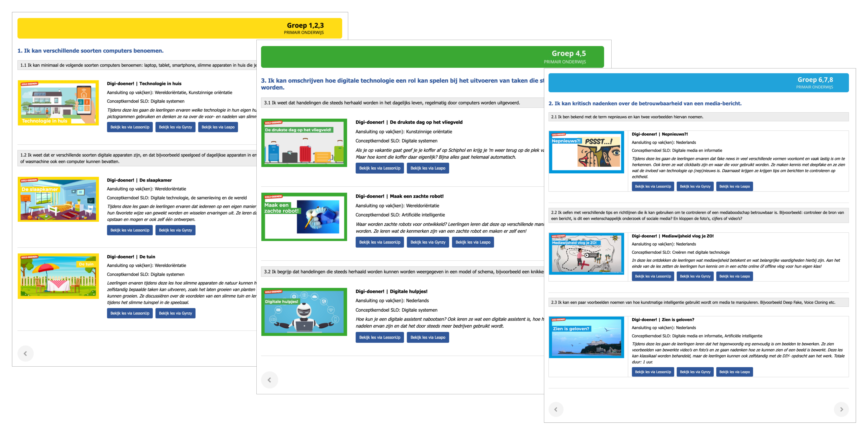Click subgoal 3.1 about herhaalde handelingen

tap(403, 103)
